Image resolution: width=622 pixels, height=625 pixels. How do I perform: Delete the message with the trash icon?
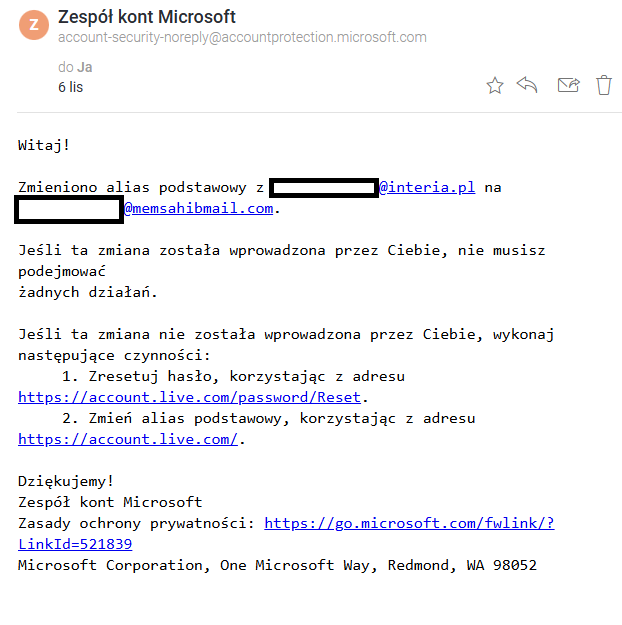[x=604, y=85]
